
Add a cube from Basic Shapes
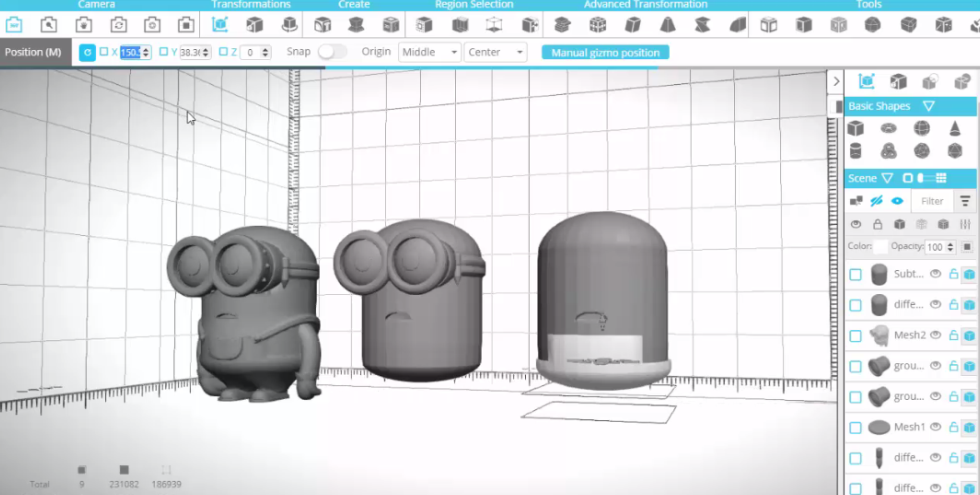pos(856,128)
